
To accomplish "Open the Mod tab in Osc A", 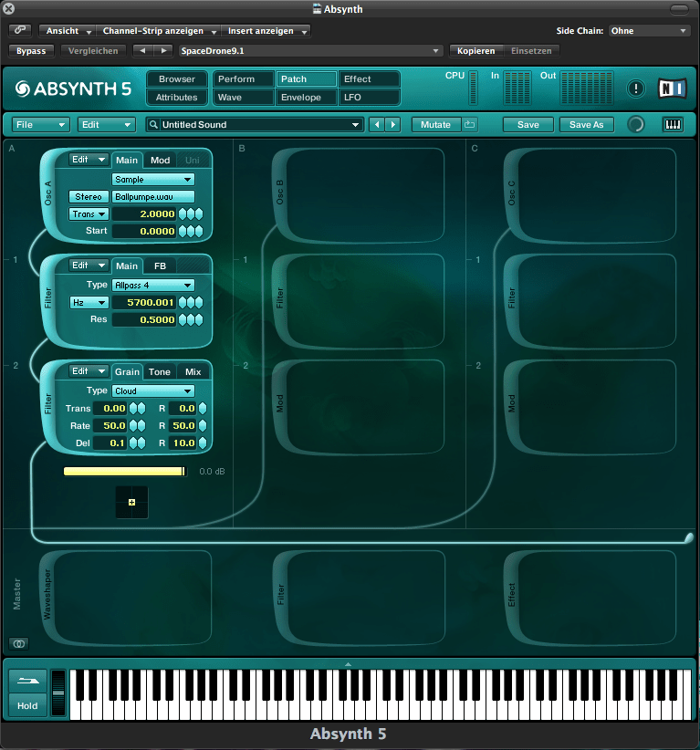I will [x=161, y=160].
